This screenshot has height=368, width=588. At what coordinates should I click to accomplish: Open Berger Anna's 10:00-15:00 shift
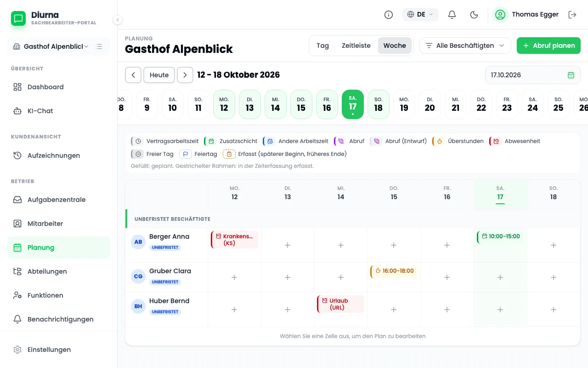(501, 236)
